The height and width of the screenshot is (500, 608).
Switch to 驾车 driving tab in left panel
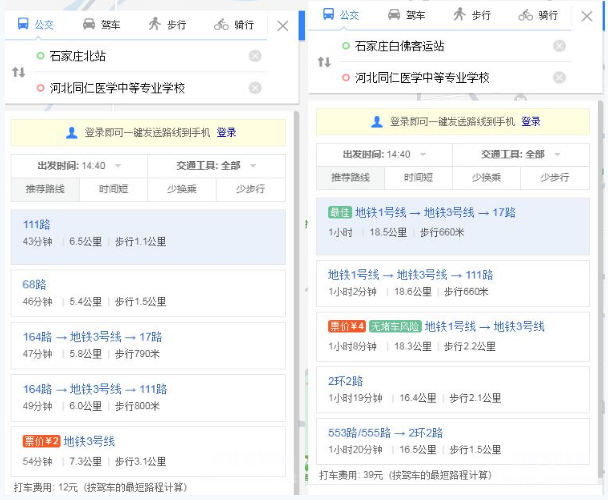[102, 25]
